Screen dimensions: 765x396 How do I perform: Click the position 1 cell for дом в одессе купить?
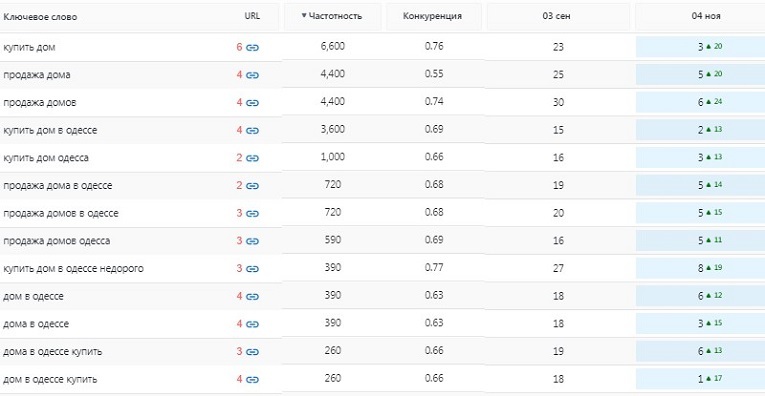(701, 378)
